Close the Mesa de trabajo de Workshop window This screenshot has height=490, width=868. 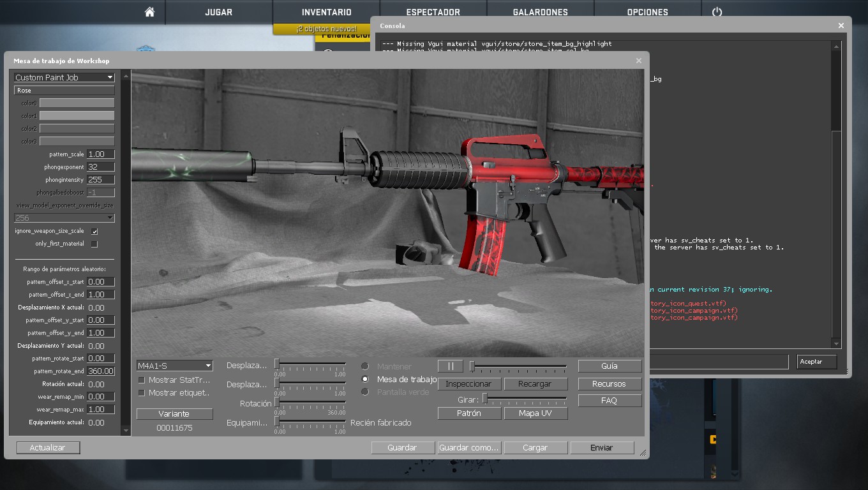639,61
